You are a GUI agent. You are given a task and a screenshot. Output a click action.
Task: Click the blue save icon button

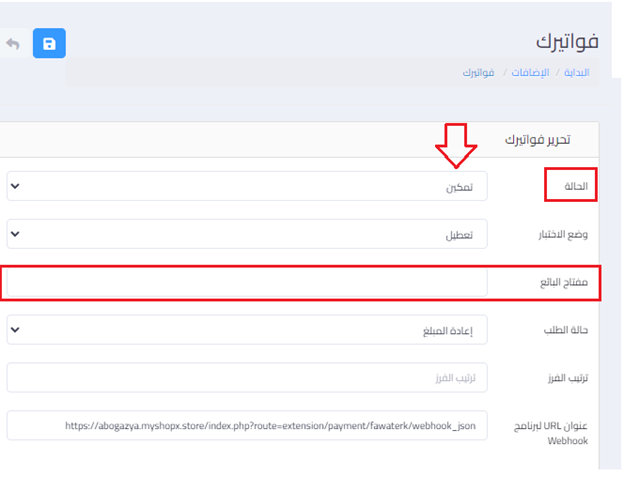pos(49,44)
